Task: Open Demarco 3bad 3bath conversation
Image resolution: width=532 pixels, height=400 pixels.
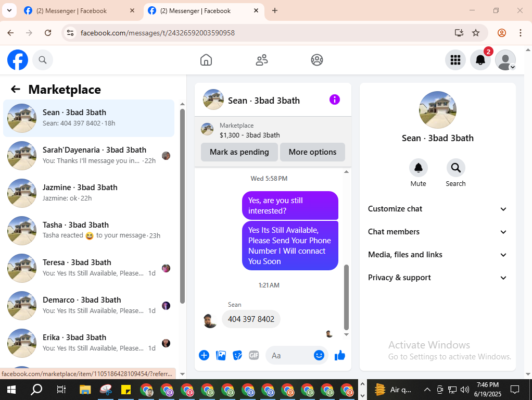Action: click(89, 306)
